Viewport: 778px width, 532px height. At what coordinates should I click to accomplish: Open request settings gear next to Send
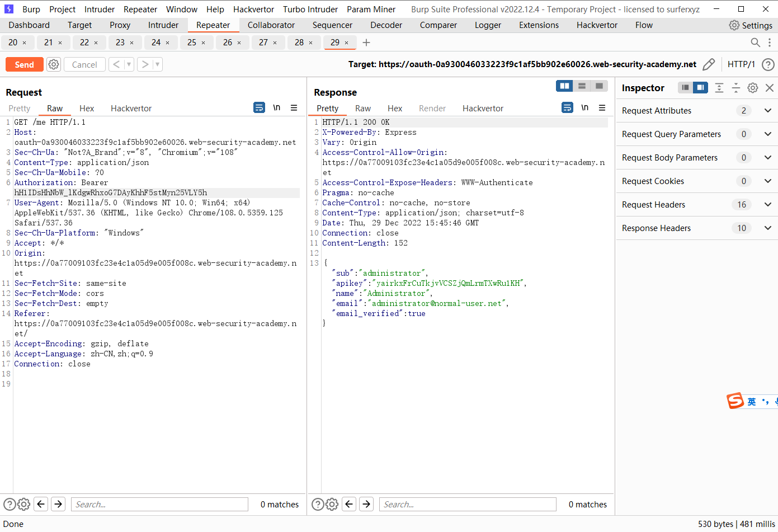pos(53,64)
